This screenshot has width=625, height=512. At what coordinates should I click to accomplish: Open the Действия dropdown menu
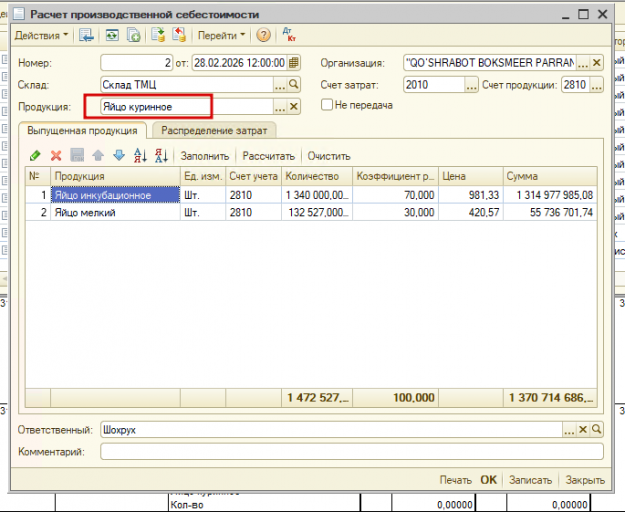coord(41,35)
